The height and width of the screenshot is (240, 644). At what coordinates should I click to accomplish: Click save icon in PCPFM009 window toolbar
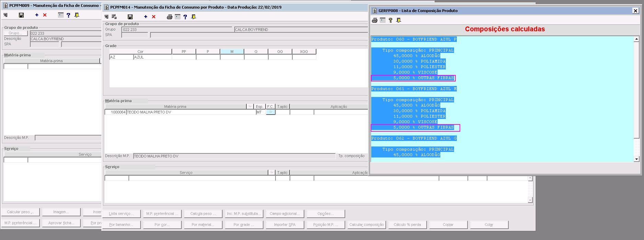point(21,15)
